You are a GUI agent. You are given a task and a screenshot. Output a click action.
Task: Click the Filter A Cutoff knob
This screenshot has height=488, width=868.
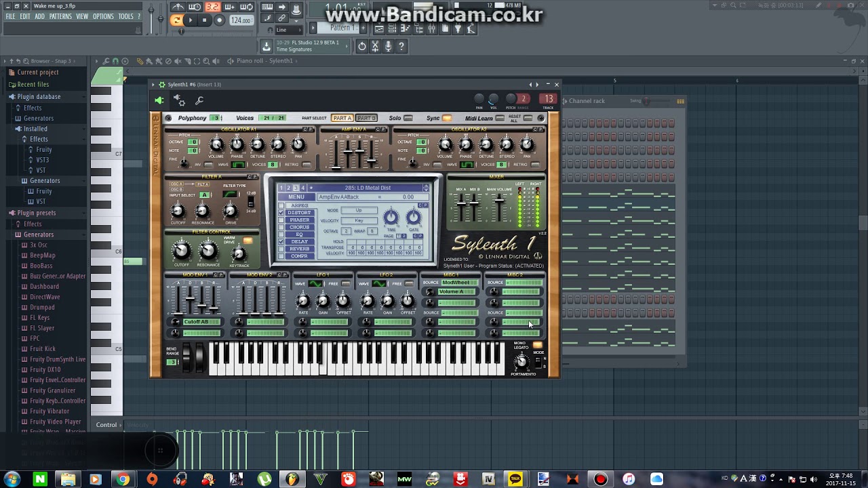point(178,211)
